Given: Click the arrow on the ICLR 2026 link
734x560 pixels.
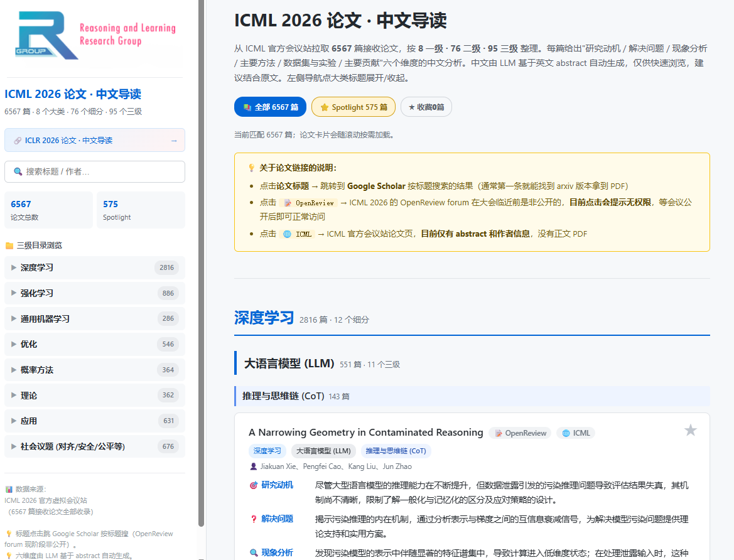Looking at the screenshot, I should point(174,141).
